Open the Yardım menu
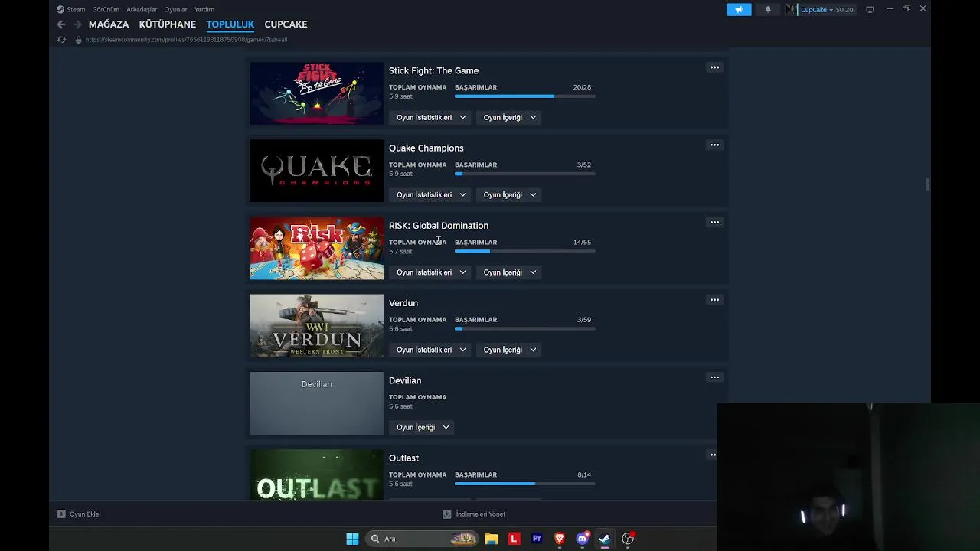The width and height of the screenshot is (980, 551). 204,9
